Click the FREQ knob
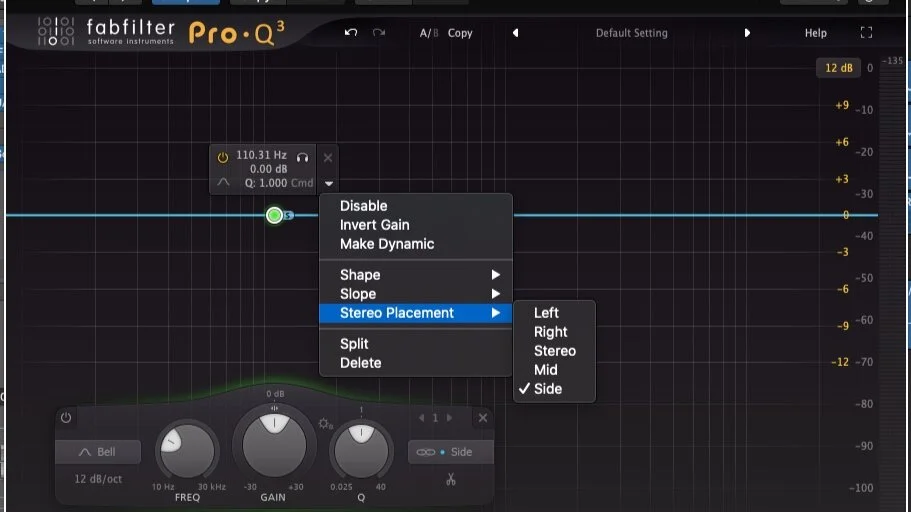Viewport: 911px width, 512px height. click(x=187, y=451)
